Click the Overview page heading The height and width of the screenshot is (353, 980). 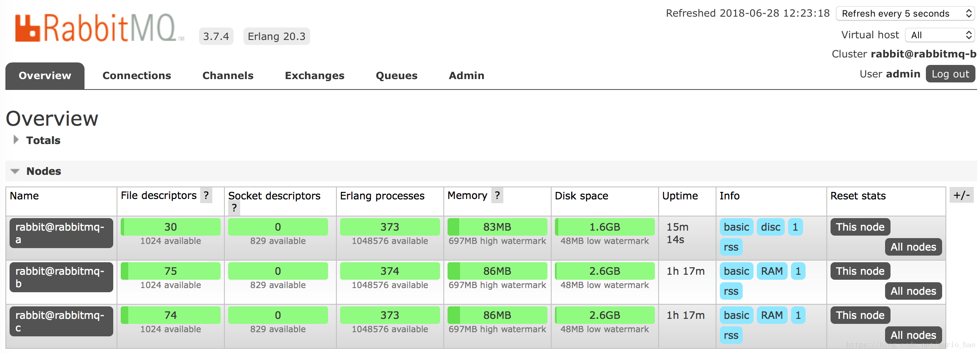[52, 119]
